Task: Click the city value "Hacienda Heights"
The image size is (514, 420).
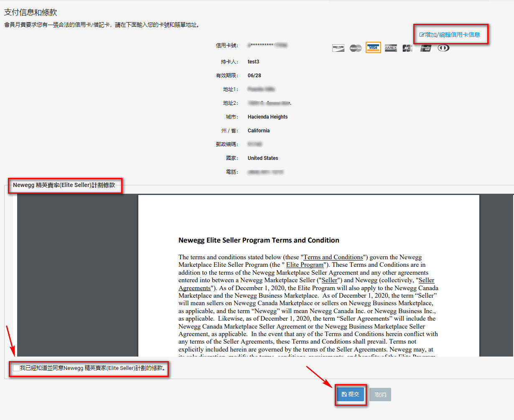Action: pyautogui.click(x=267, y=117)
